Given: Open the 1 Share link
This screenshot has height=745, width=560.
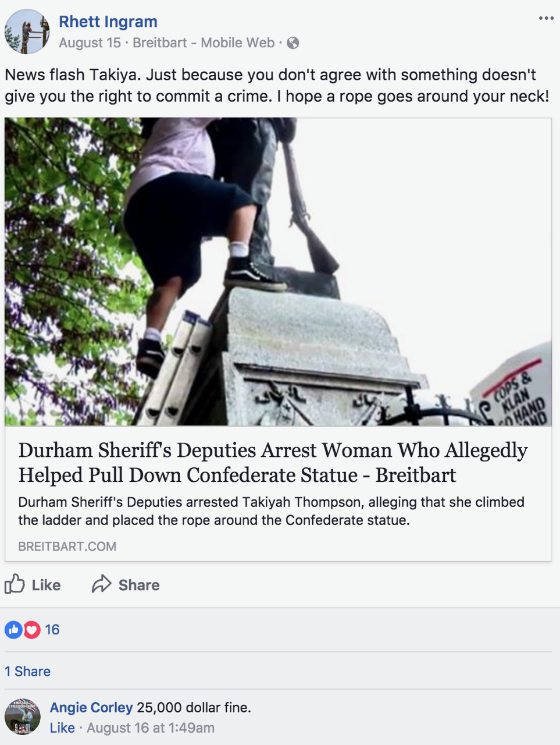Looking at the screenshot, I should (x=27, y=671).
